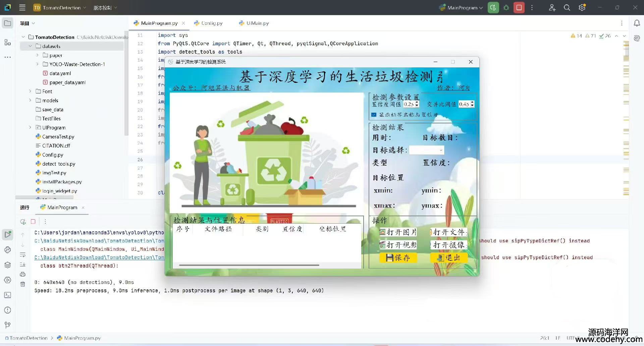This screenshot has height=346, width=644.
Task: Click the open image button in detection window
Action: [398, 232]
